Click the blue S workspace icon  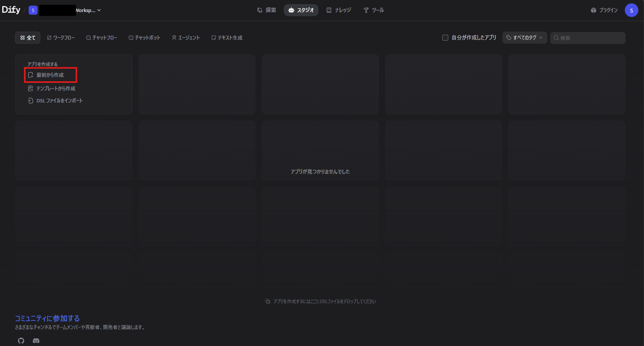[x=33, y=10]
